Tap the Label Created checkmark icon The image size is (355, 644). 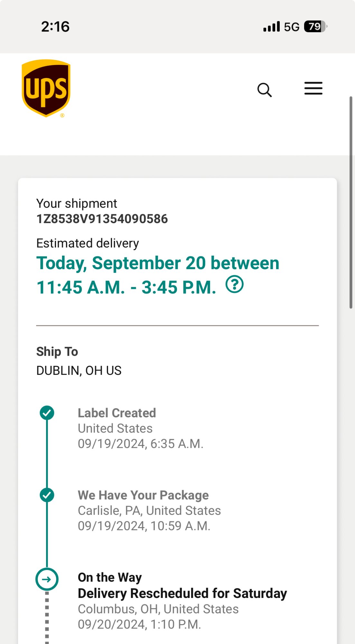tap(47, 413)
